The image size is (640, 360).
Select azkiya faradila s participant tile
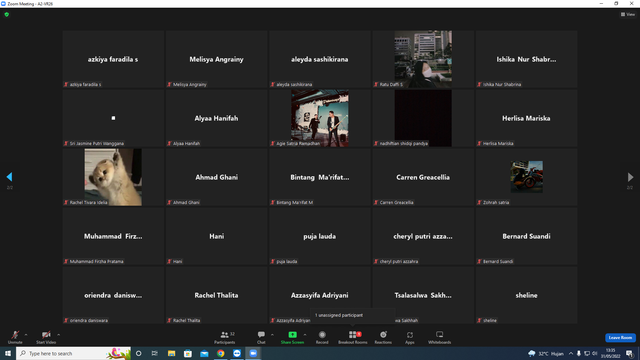(113, 59)
